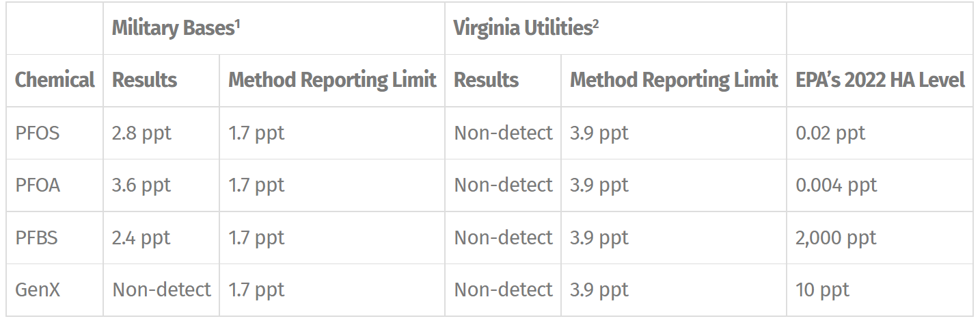Click PFOS 3.9 ppt reporting limit cell
The image size is (980, 321).
(673, 133)
